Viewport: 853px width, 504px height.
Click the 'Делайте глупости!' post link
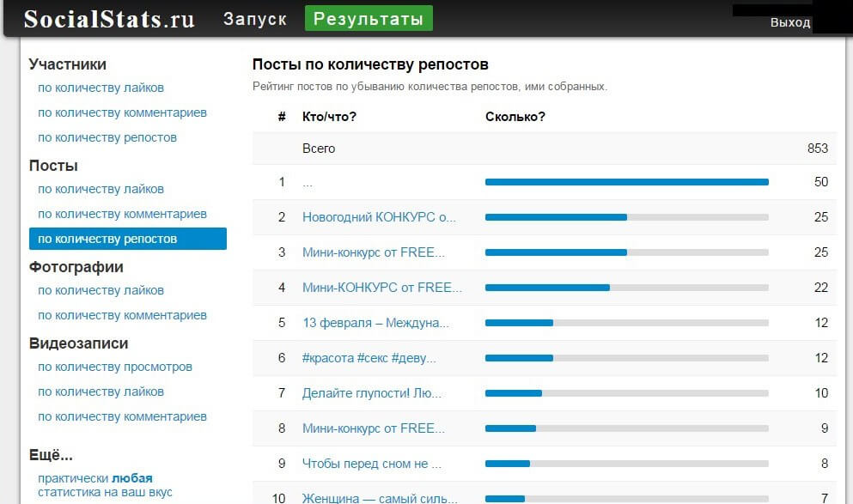(372, 393)
